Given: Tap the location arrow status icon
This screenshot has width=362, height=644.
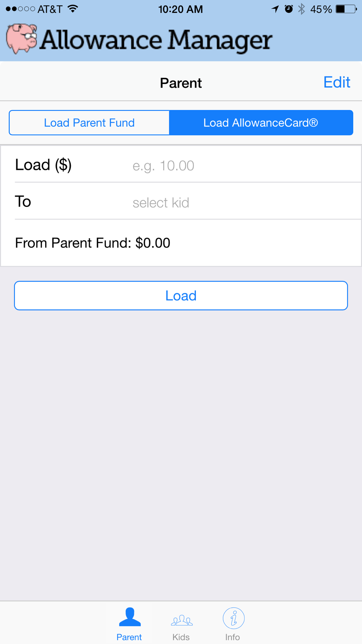Looking at the screenshot, I should (x=275, y=9).
